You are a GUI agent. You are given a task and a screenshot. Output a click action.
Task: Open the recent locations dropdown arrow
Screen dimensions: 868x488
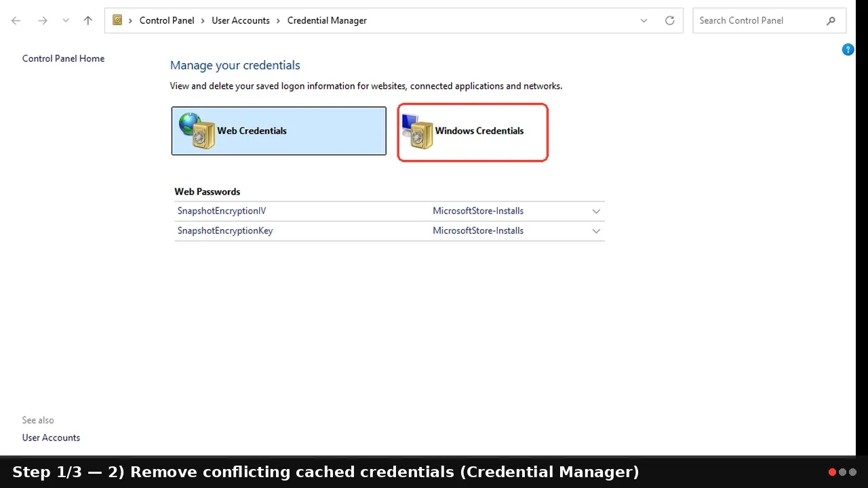point(66,20)
